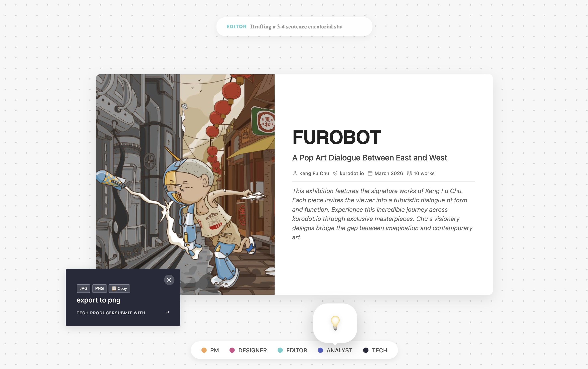
Task: Close the export command popup
Action: [169, 280]
